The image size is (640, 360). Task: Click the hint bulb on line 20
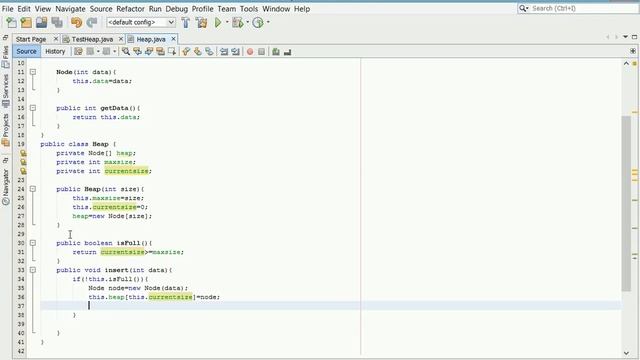(23, 153)
